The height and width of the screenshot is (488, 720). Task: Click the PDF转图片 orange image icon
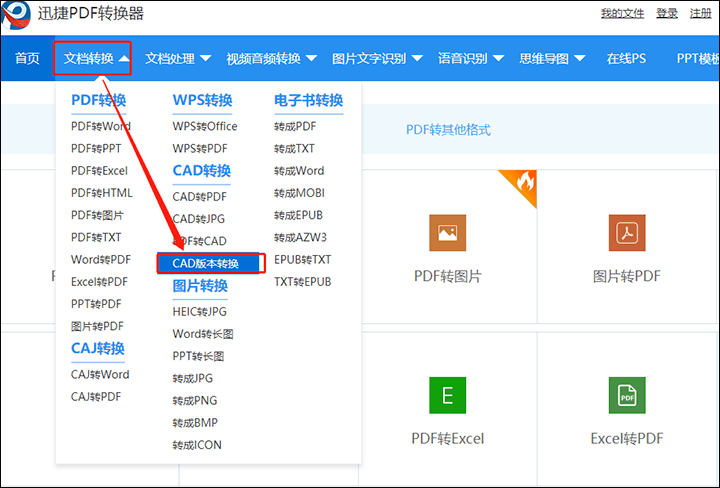(447, 233)
